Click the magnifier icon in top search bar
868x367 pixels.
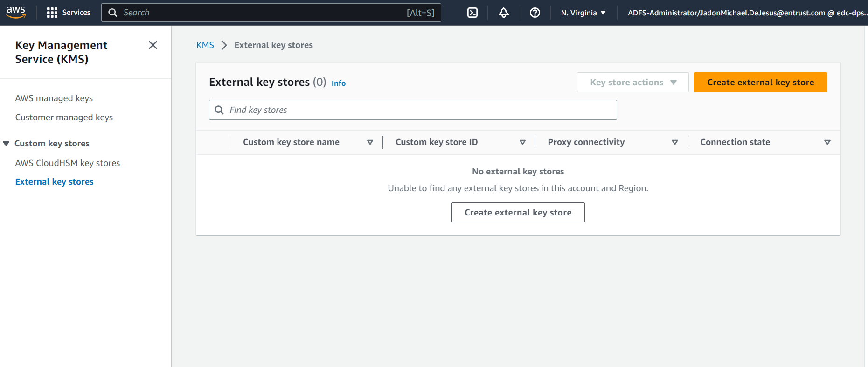[112, 13]
